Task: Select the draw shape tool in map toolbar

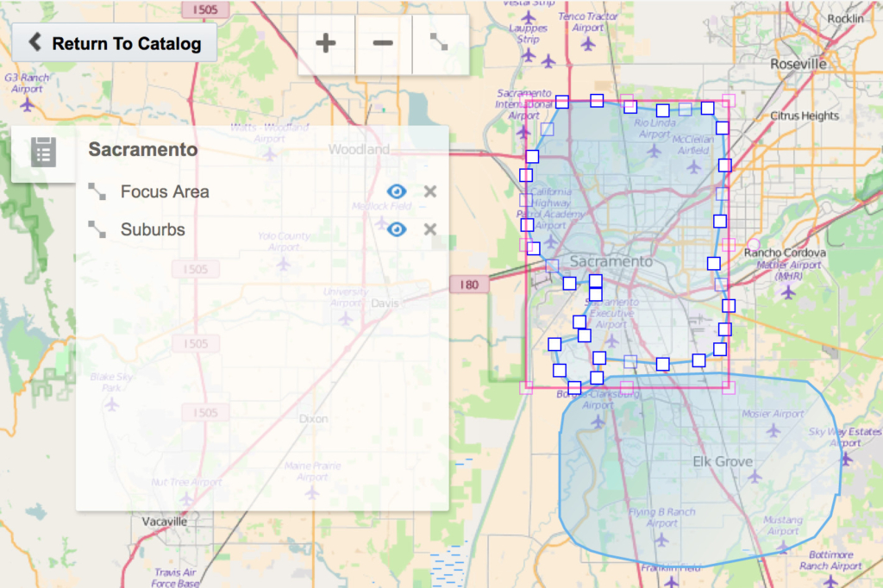Action: click(440, 43)
